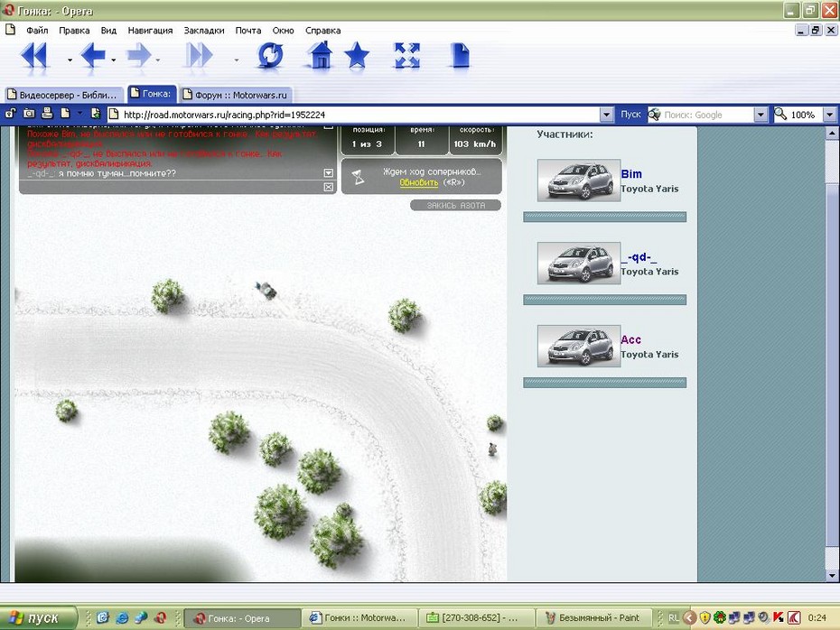Go back with the Back arrow

coord(93,56)
